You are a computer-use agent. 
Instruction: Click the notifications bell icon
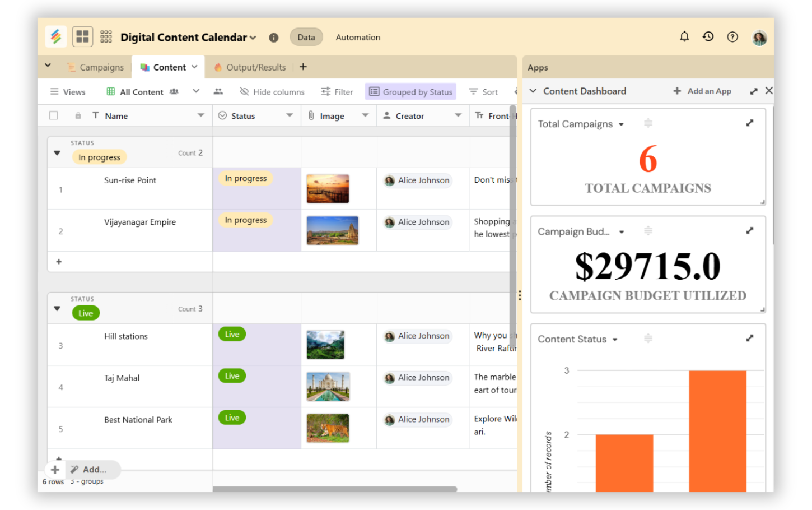tap(684, 37)
